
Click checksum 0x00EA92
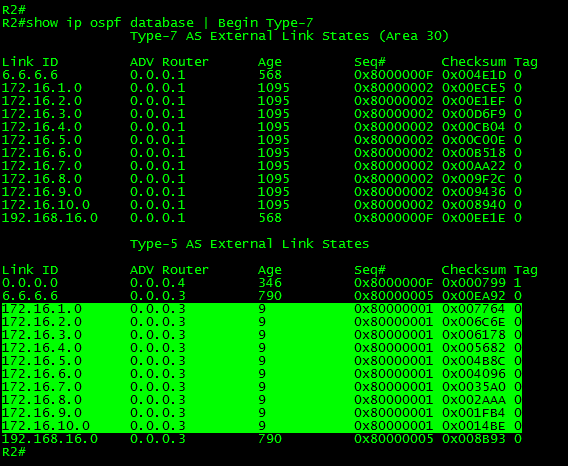473,296
